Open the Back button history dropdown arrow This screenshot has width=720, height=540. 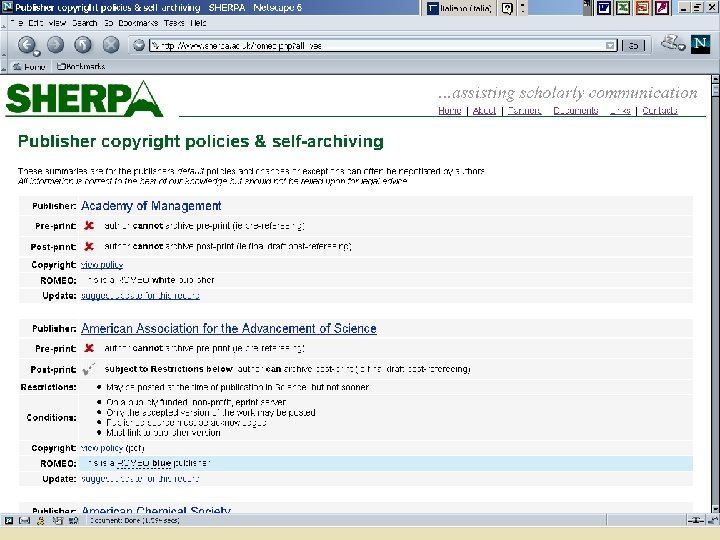36,53
